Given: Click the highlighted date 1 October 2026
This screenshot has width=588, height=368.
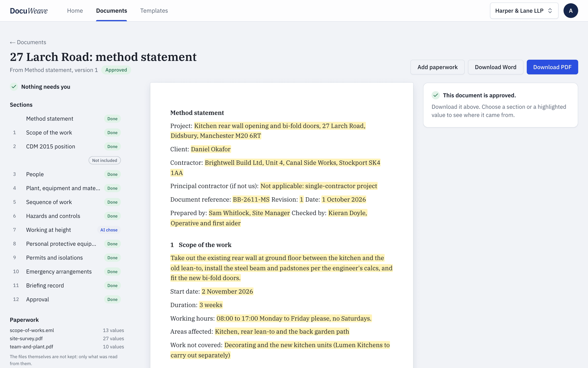Looking at the screenshot, I should pyautogui.click(x=344, y=199).
